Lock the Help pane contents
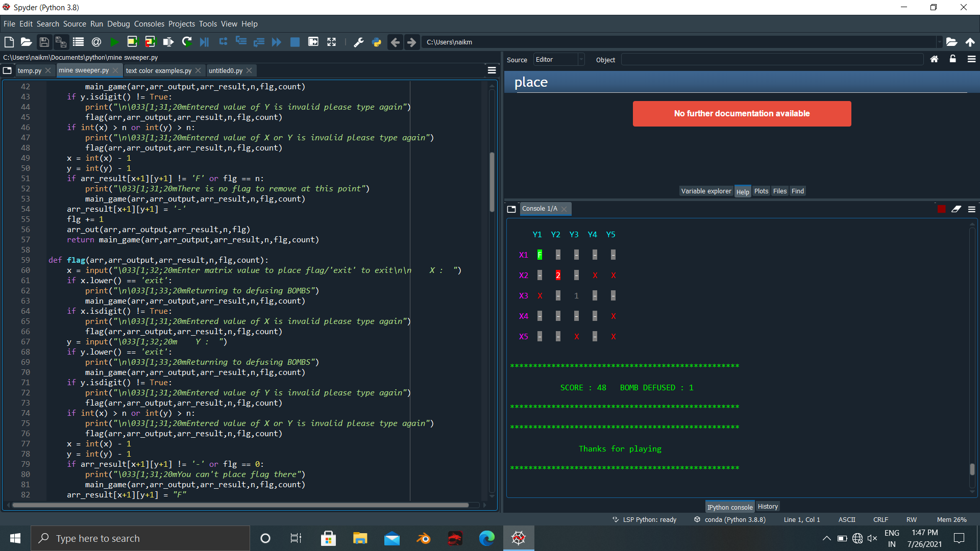Viewport: 980px width, 551px height. point(952,59)
